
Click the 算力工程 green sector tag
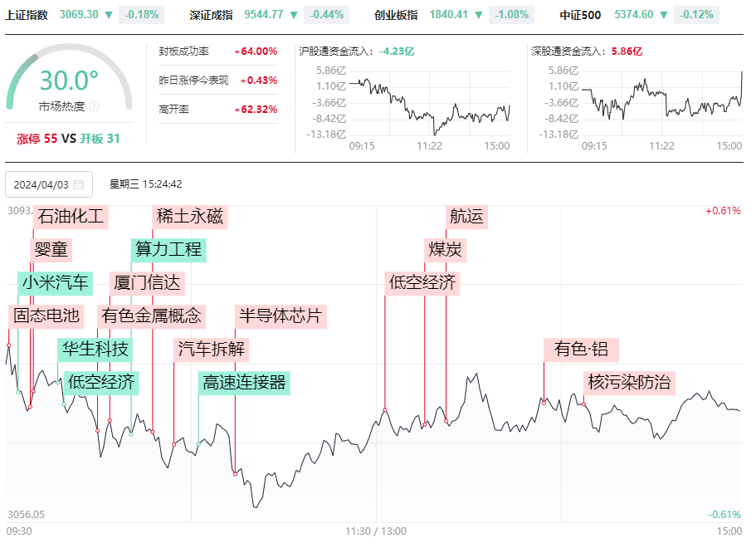[x=168, y=250]
